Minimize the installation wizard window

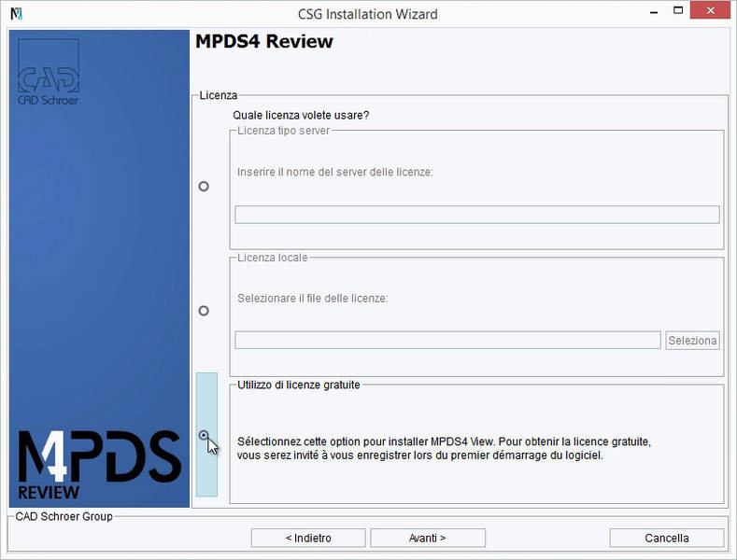coord(654,11)
